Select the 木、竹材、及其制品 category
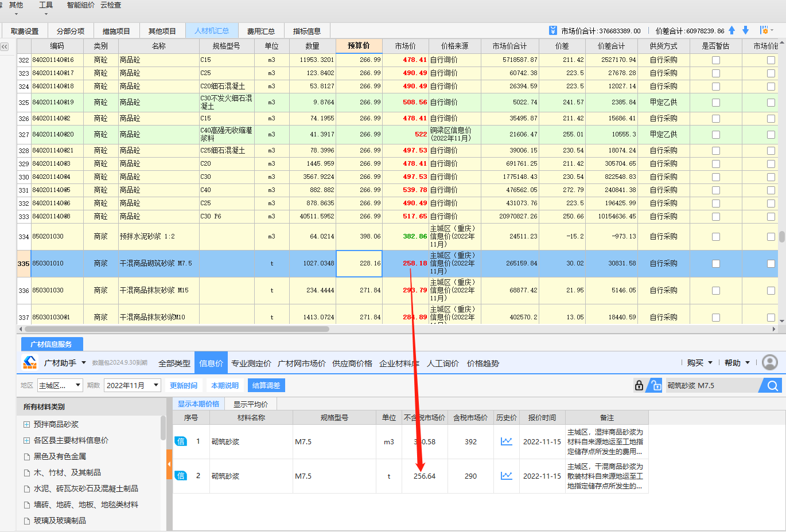 pos(67,473)
